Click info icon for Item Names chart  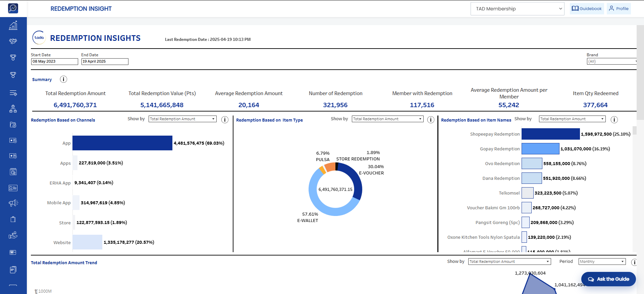tap(614, 120)
